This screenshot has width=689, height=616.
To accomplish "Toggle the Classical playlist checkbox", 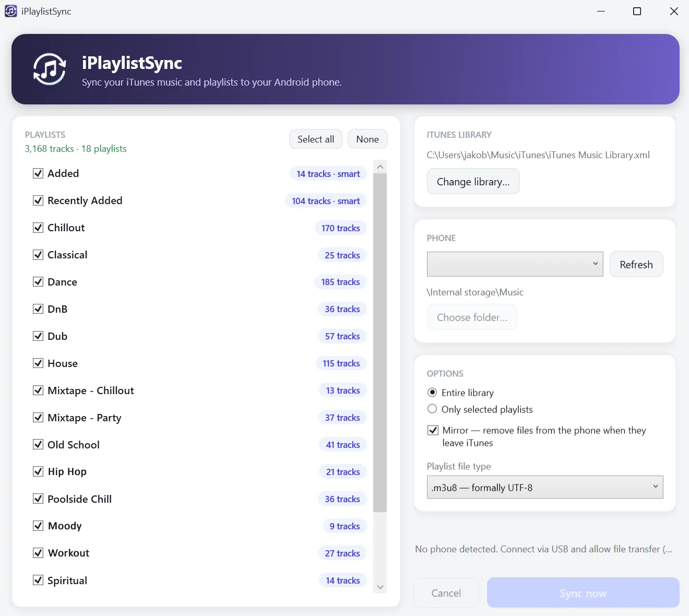I will (x=38, y=255).
